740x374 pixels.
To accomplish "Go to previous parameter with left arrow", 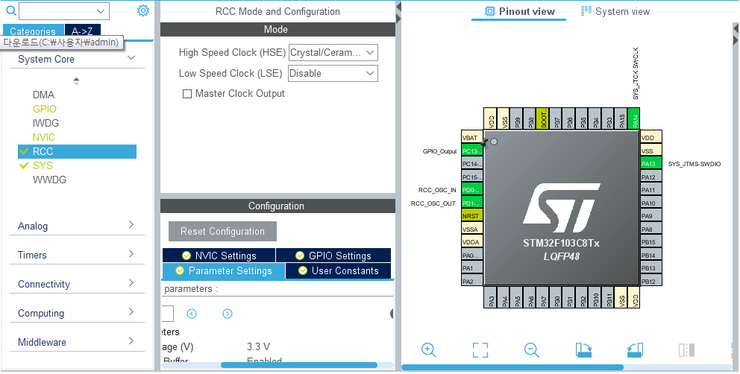I will click(x=192, y=314).
